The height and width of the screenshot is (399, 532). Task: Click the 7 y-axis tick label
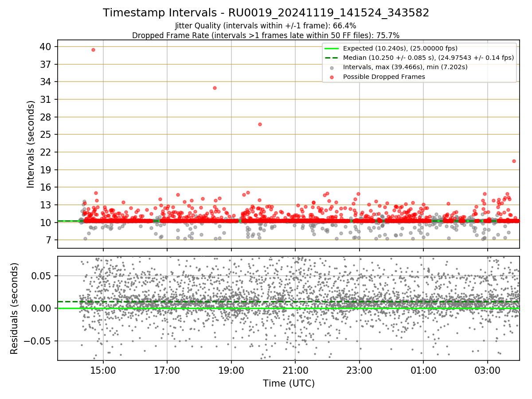click(x=50, y=240)
